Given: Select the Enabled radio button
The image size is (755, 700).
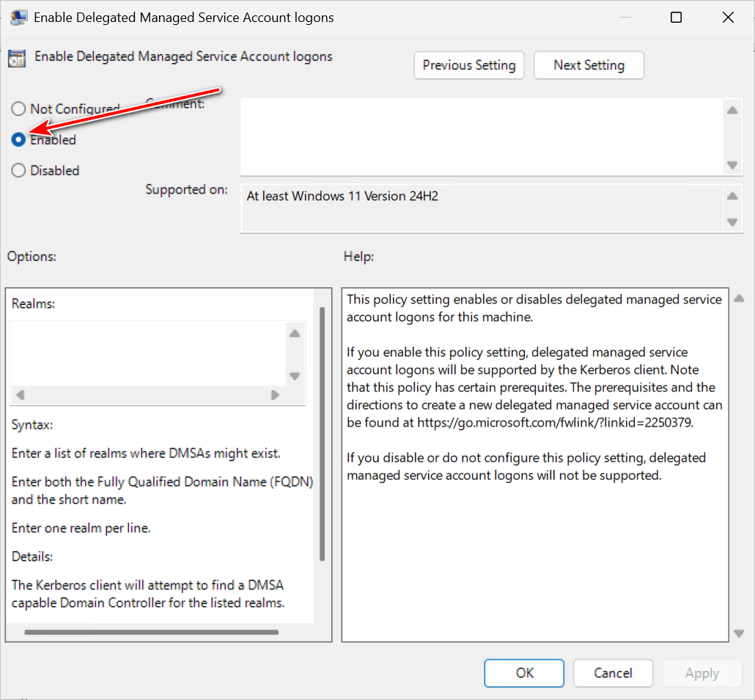Looking at the screenshot, I should coord(18,140).
